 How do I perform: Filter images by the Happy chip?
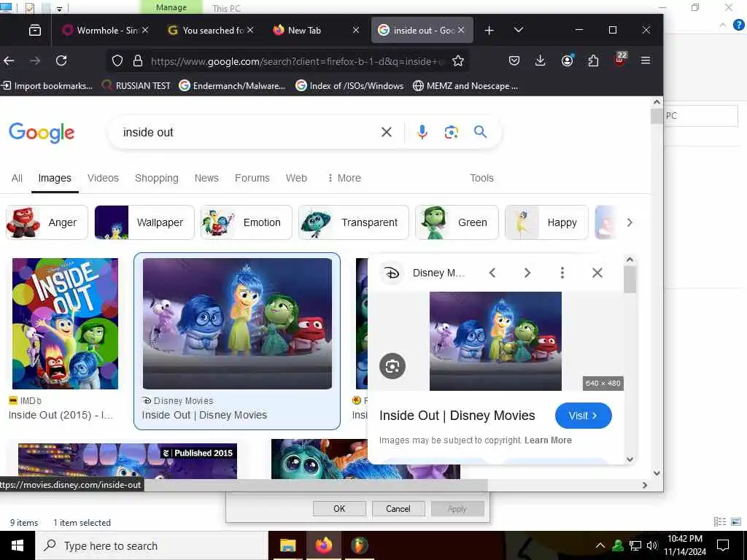click(546, 222)
